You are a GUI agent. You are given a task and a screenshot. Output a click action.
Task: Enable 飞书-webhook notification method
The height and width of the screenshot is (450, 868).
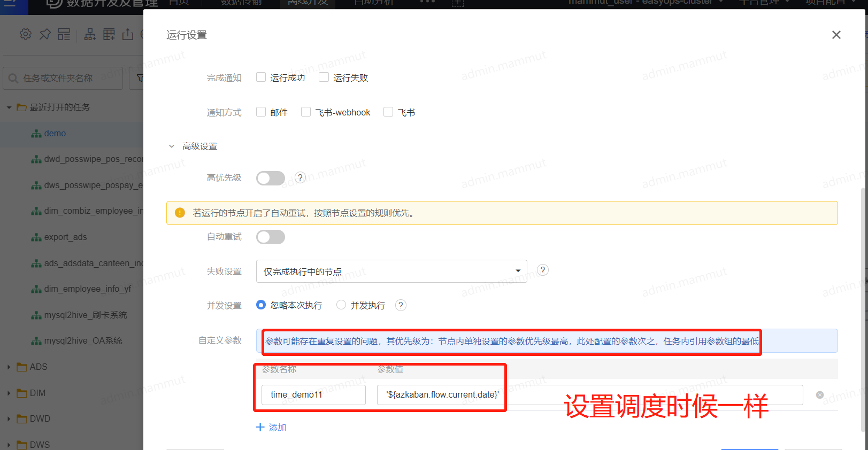click(306, 112)
